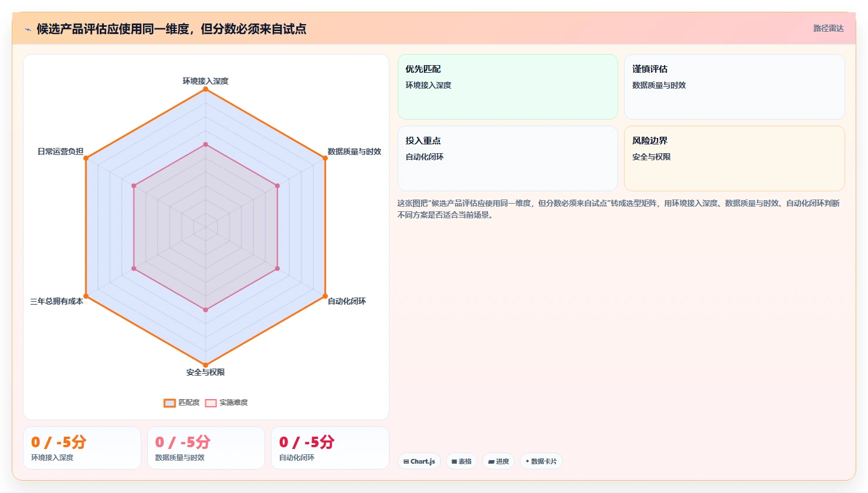Click 安全与权限 text inside 风险边界 card

click(652, 157)
